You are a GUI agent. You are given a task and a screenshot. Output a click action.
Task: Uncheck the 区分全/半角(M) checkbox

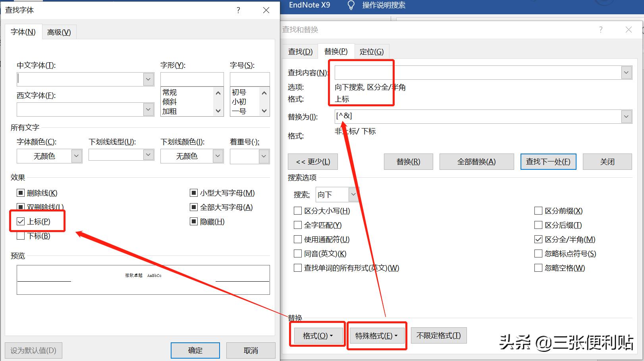(x=538, y=239)
